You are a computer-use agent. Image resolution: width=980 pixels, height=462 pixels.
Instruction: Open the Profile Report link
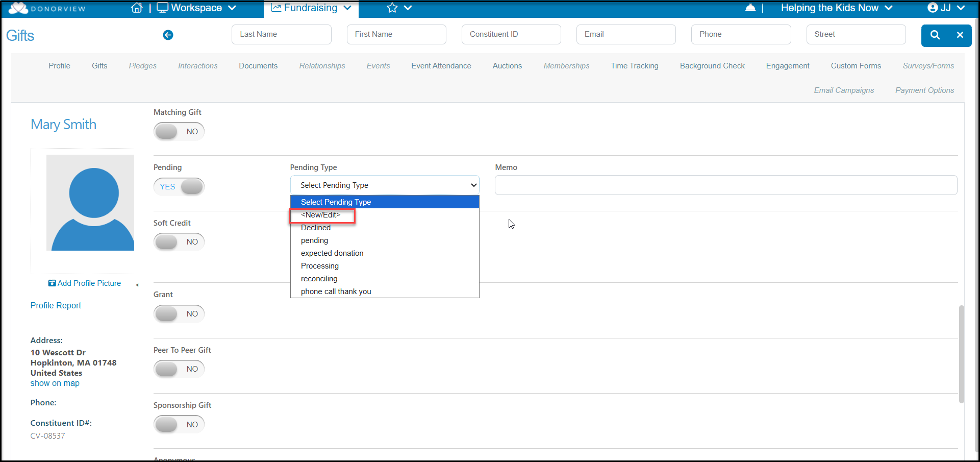pos(56,305)
